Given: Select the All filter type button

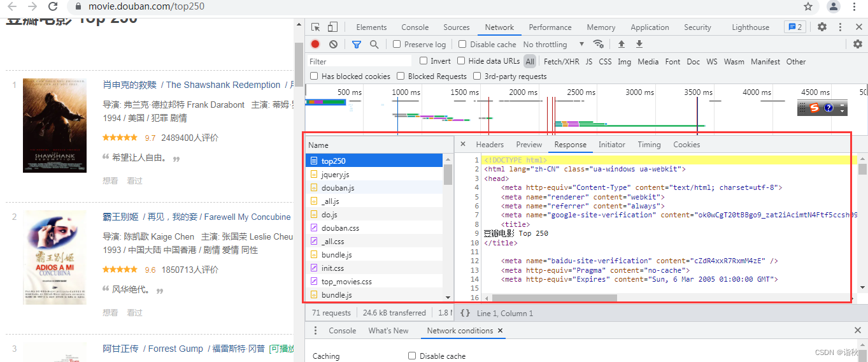Looking at the screenshot, I should [530, 62].
